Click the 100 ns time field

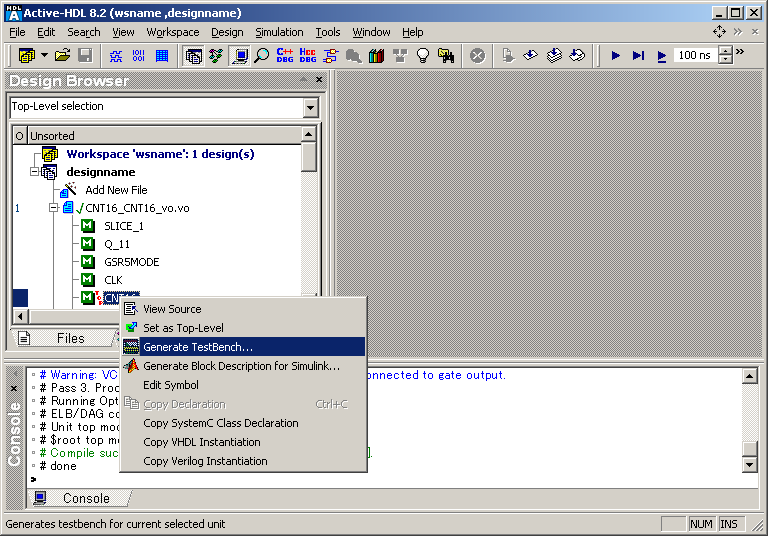[x=696, y=55]
